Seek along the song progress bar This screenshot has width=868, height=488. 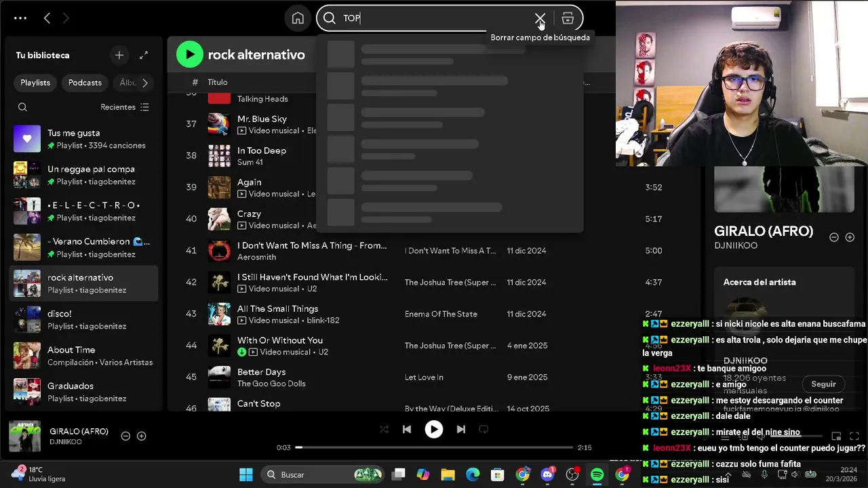coord(434,447)
